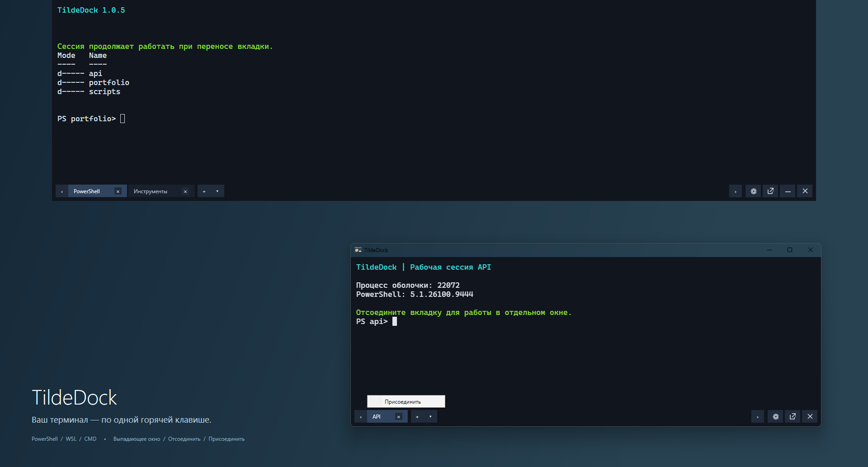Click the PS portfolio> prompt line

click(x=91, y=119)
